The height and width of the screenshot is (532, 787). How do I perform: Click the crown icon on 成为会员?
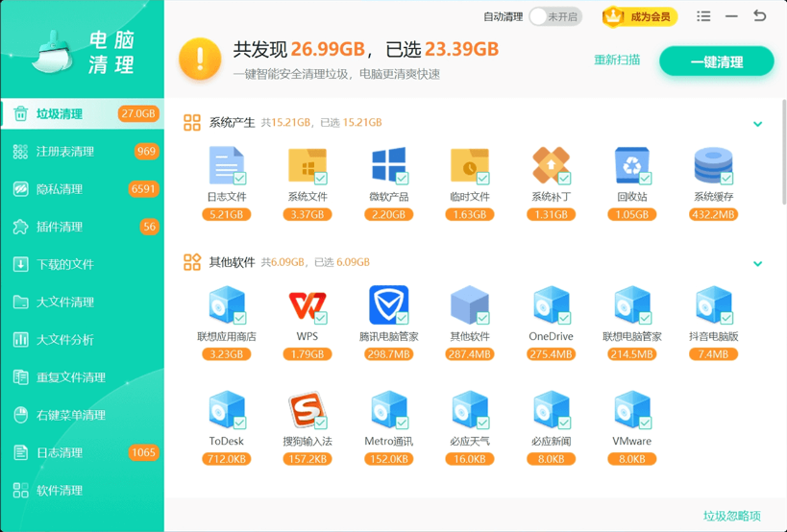click(x=613, y=16)
